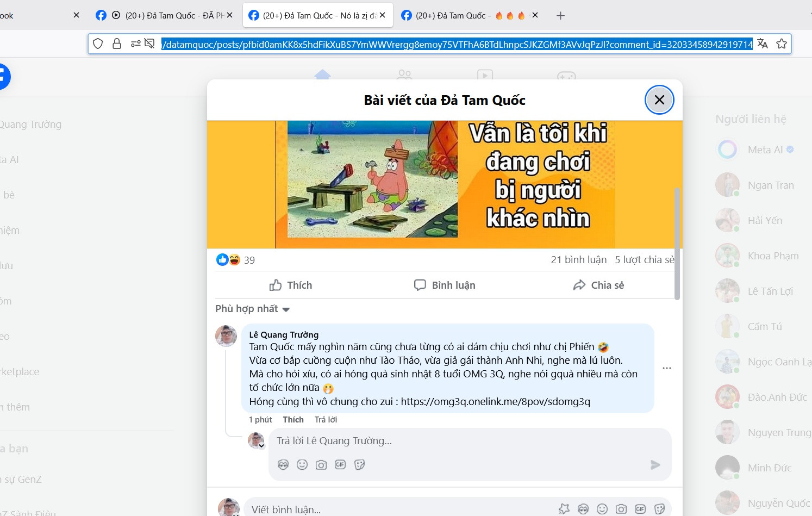Open a new browser tab with plus button
The height and width of the screenshot is (516, 812).
tap(560, 16)
